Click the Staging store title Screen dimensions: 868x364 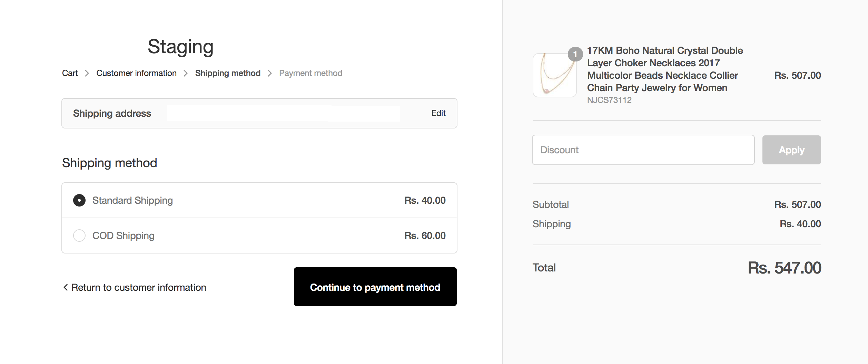point(180,47)
